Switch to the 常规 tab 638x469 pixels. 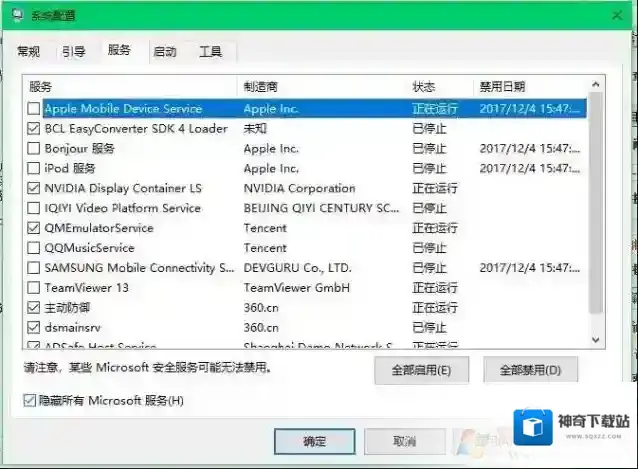[x=29, y=52]
